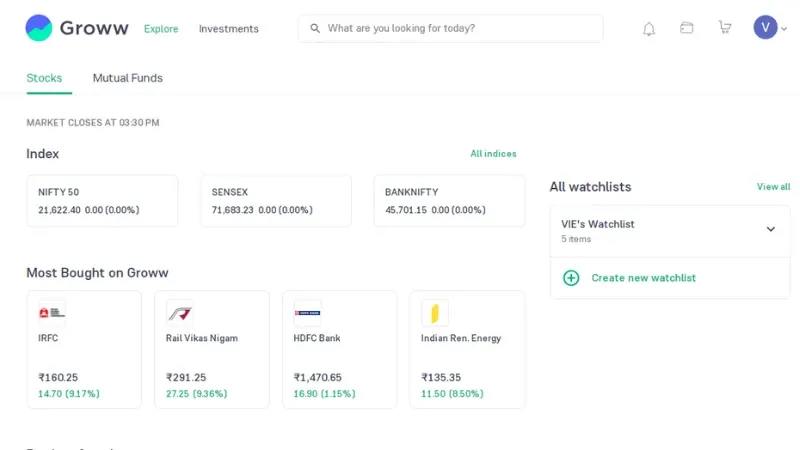Click the Index section heading
This screenshot has height=450, width=800.
tap(43, 154)
